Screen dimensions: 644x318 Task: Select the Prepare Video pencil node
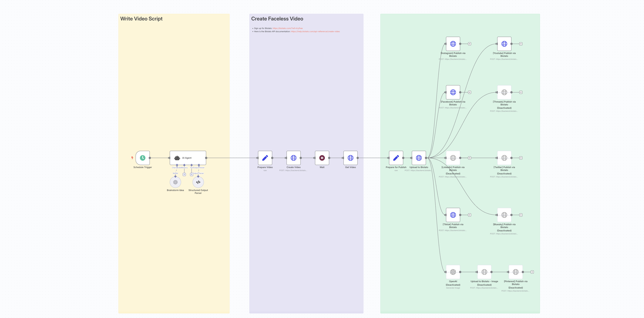click(265, 158)
